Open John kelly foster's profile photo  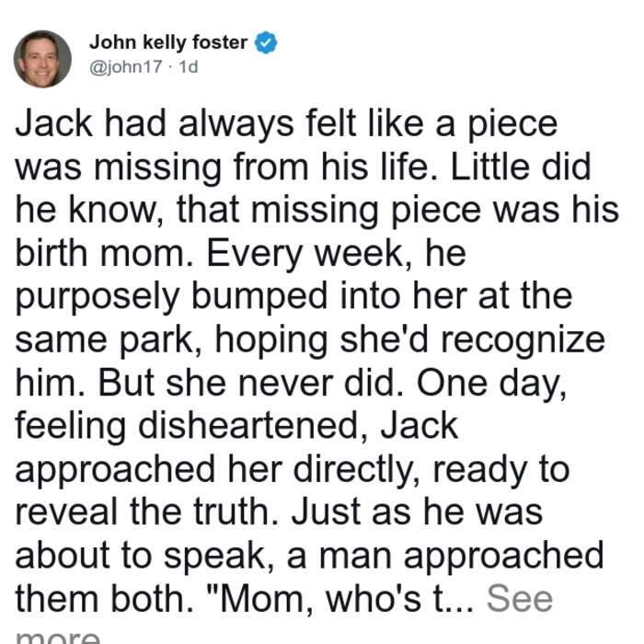point(42,59)
